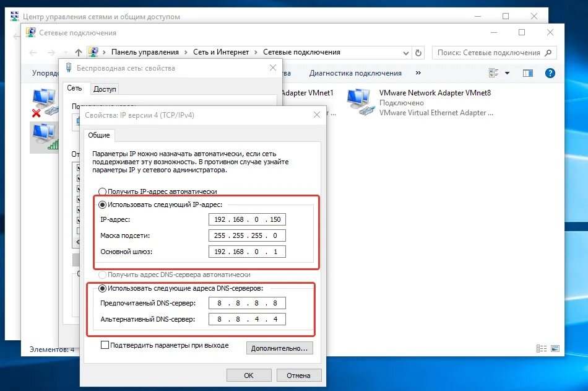The height and width of the screenshot is (391, 588).
Task: Click Сетевые подключения window title icon
Action: pyautogui.click(x=31, y=32)
